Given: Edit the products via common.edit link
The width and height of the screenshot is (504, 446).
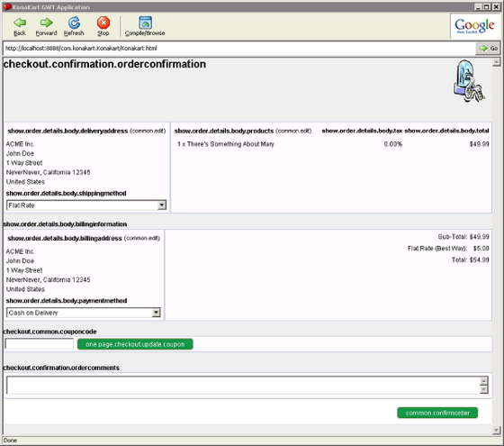Looking at the screenshot, I should (293, 131).
